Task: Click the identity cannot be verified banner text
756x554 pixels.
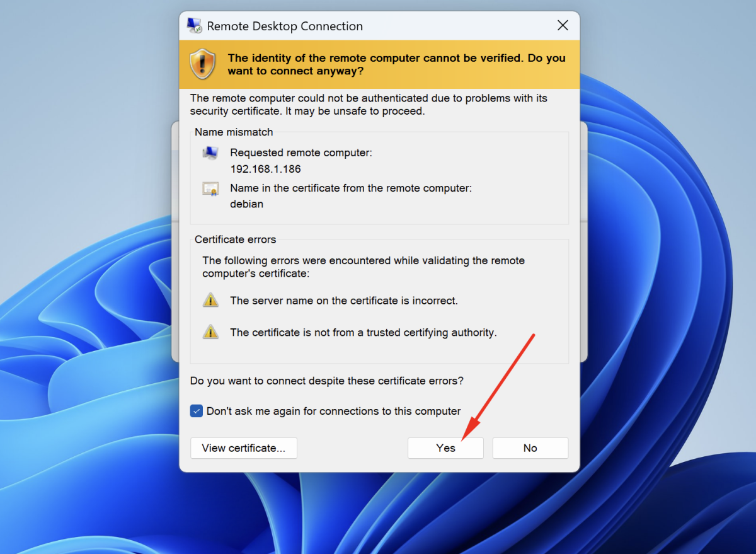Action: [396, 64]
